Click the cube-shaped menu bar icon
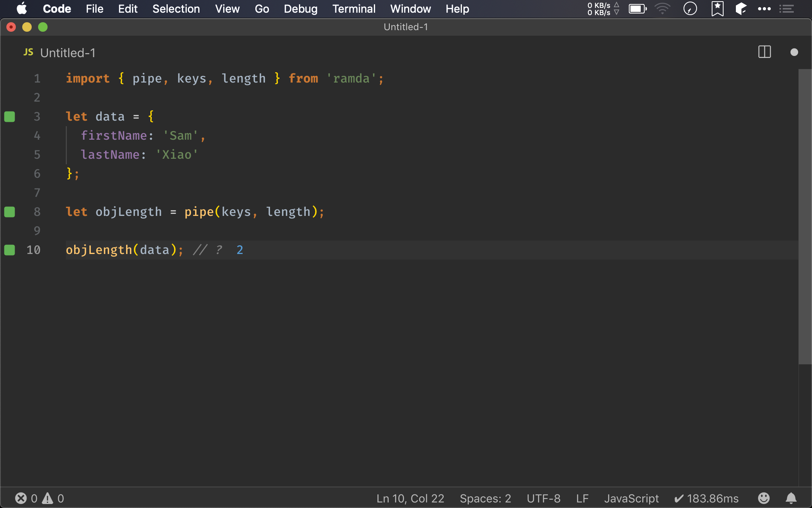Image resolution: width=812 pixels, height=508 pixels. pyautogui.click(x=741, y=9)
